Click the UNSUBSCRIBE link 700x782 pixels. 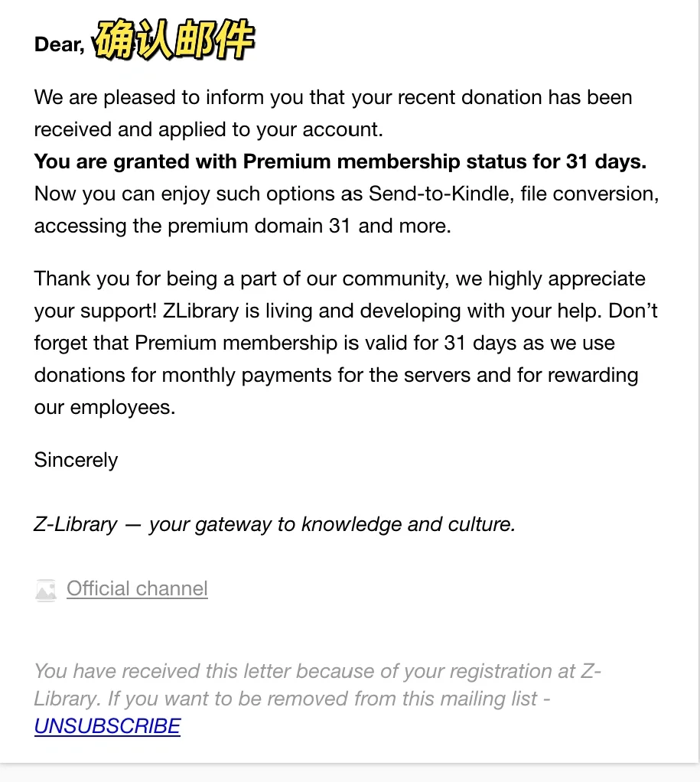[x=107, y=726]
